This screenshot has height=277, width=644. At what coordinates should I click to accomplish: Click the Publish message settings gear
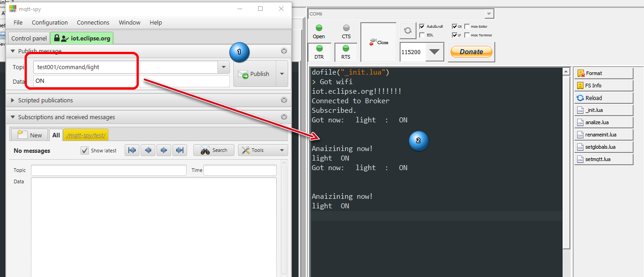click(284, 51)
